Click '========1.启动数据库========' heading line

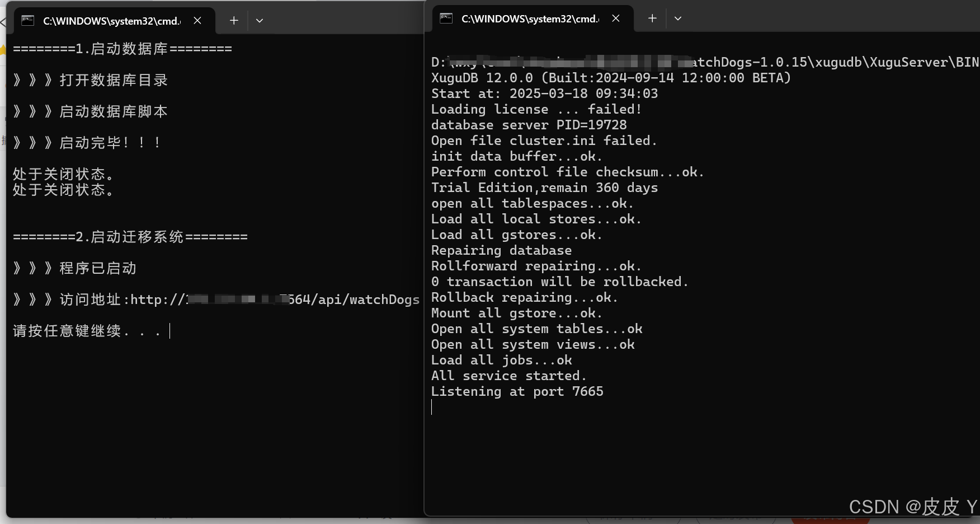pyautogui.click(x=123, y=49)
